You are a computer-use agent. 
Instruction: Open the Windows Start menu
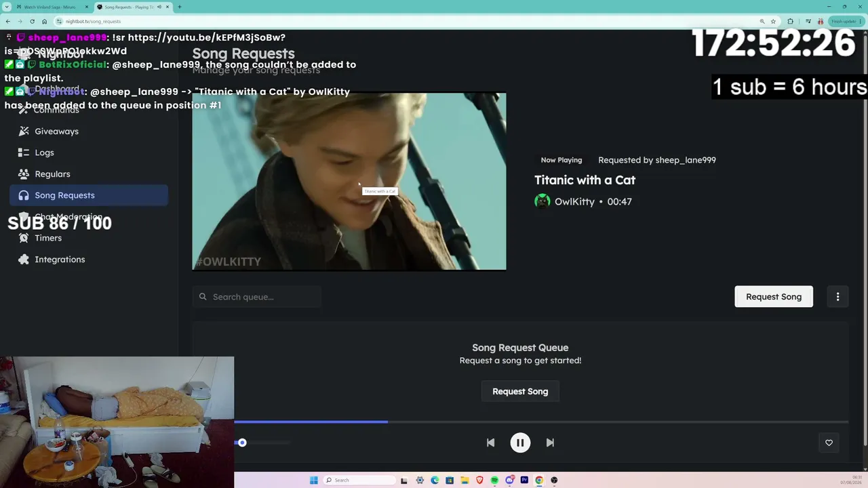(313, 481)
